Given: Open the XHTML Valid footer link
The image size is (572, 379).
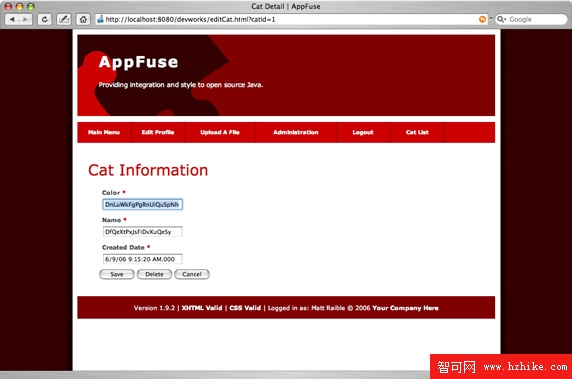Looking at the screenshot, I should pos(202,308).
